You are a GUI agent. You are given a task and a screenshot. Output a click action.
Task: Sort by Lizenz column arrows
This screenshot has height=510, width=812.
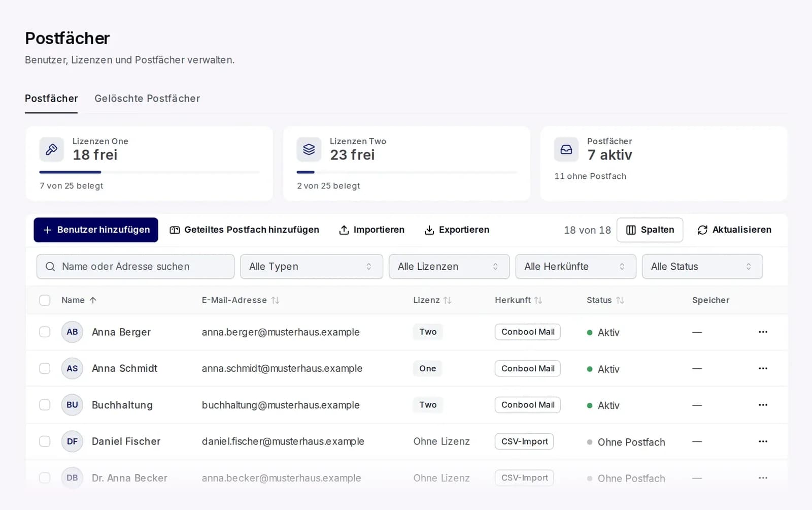click(x=447, y=300)
